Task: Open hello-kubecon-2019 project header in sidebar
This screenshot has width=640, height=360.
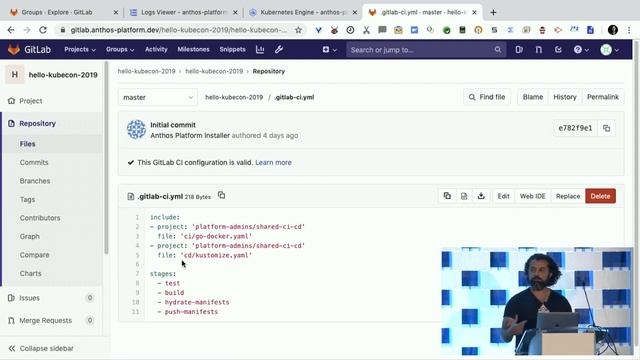Action: tap(52, 75)
